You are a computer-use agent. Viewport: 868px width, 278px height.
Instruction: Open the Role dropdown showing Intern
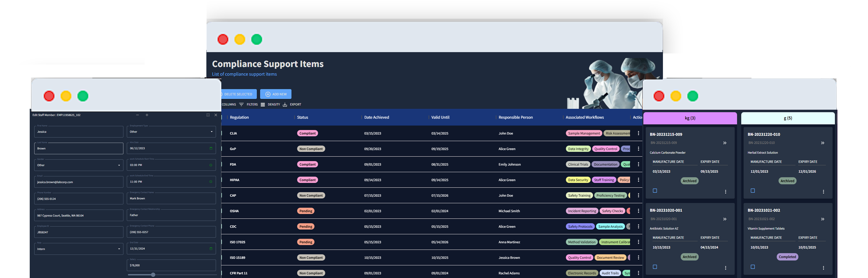[79, 249]
